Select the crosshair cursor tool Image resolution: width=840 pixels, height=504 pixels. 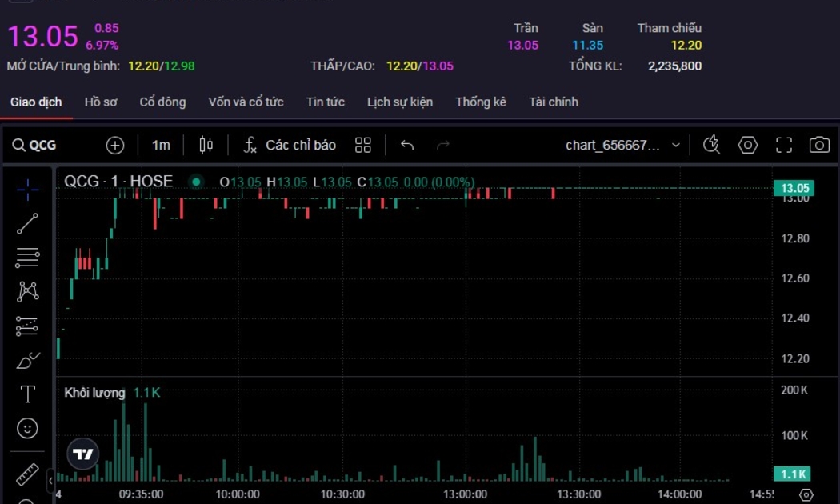tap(27, 189)
